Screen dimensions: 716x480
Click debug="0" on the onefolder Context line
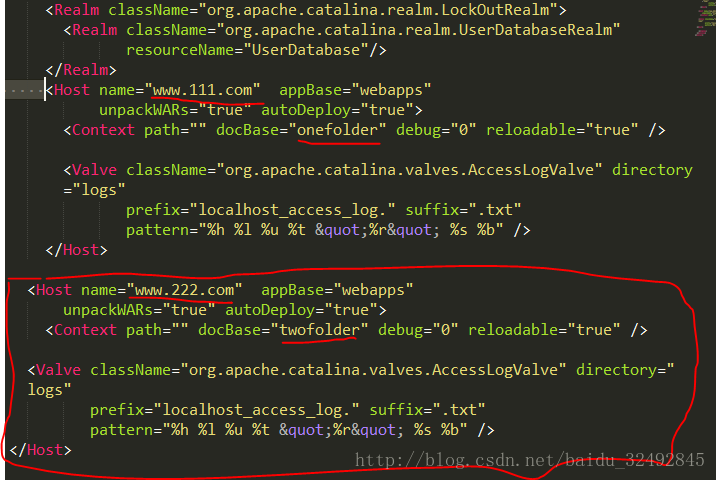436,130
